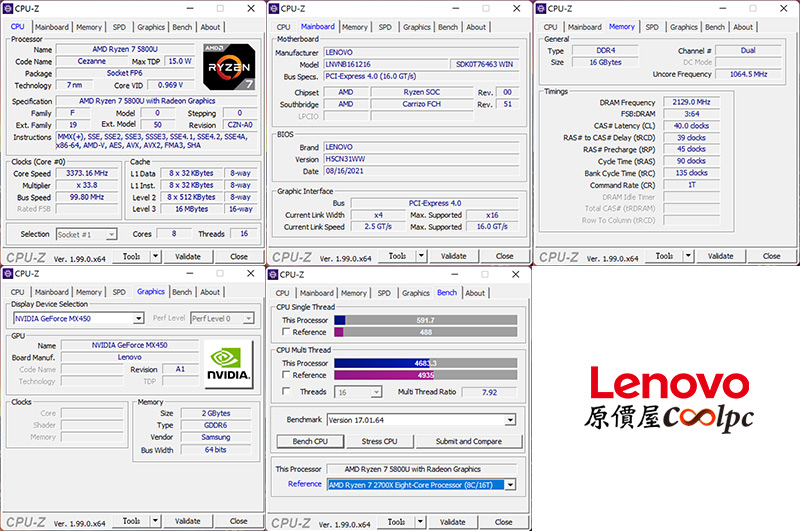Open the Threads count dropdown showing 16
The height and width of the screenshot is (531, 800).
tap(377, 392)
